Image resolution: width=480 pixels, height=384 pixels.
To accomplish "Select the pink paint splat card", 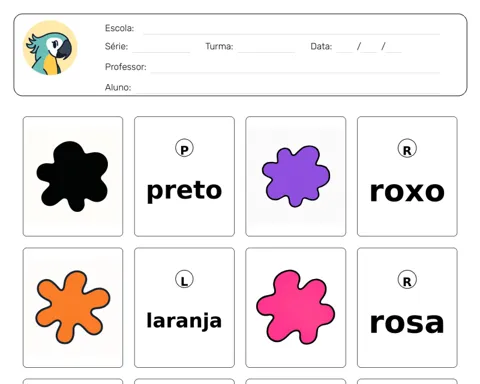I will 296,307.
